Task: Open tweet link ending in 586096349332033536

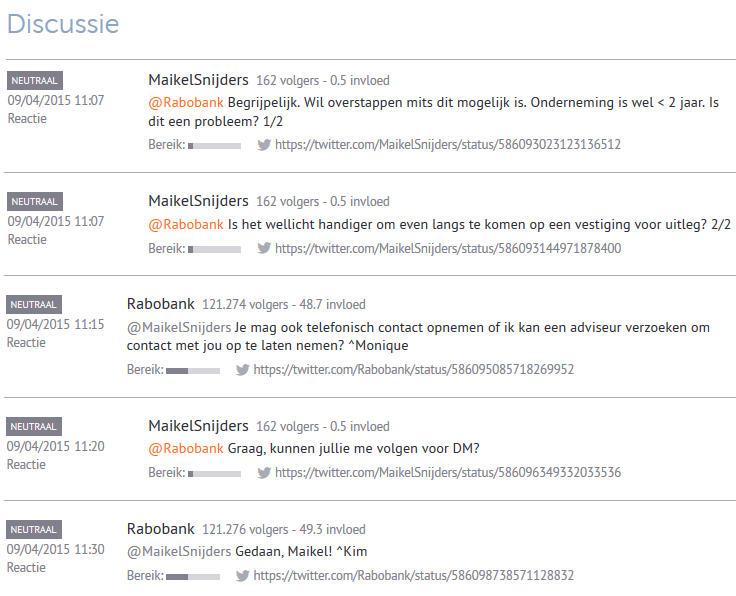Action: tap(448, 473)
